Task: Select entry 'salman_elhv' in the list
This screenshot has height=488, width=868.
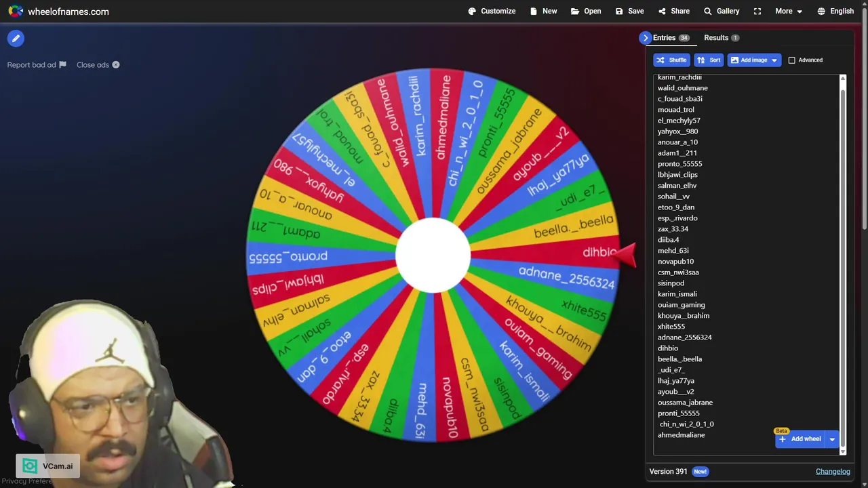Action: [677, 186]
